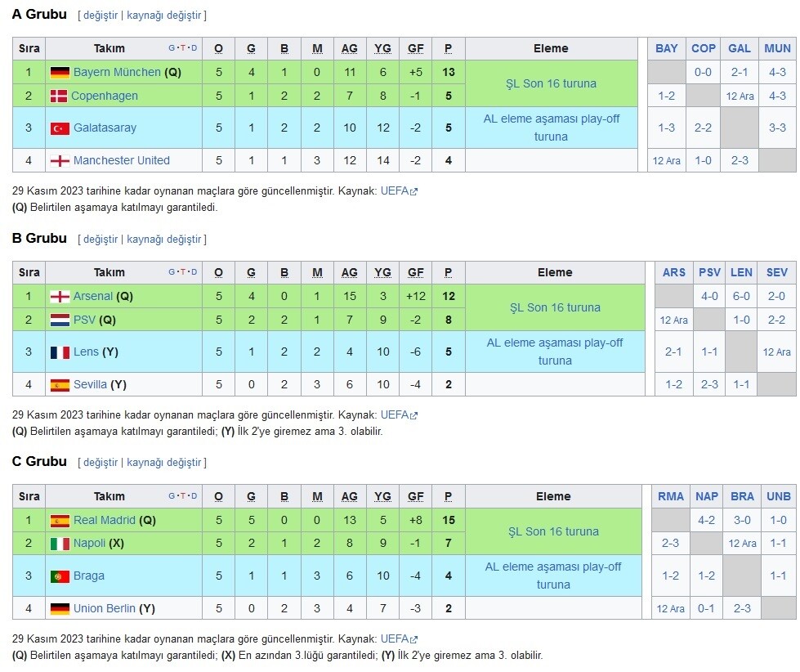Click 'değiştir' next to A Grubu heading

pyautogui.click(x=101, y=16)
